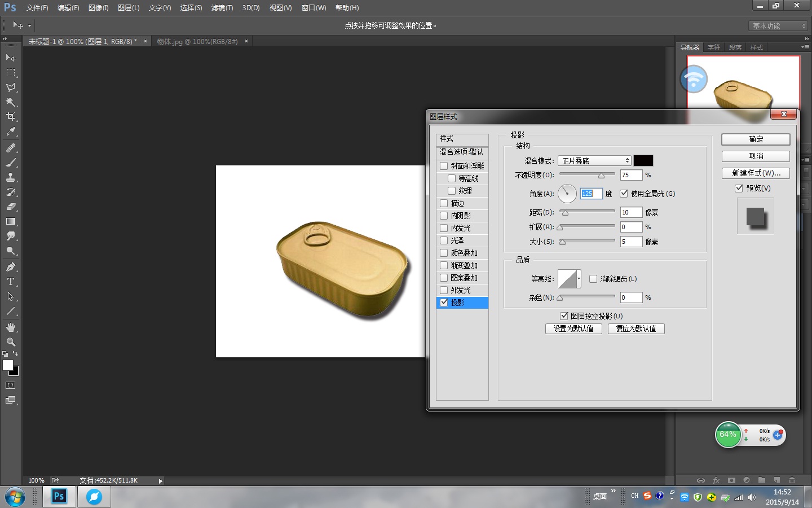
Task: Open the 混合模式 正片叠底 dropdown
Action: pyautogui.click(x=594, y=161)
